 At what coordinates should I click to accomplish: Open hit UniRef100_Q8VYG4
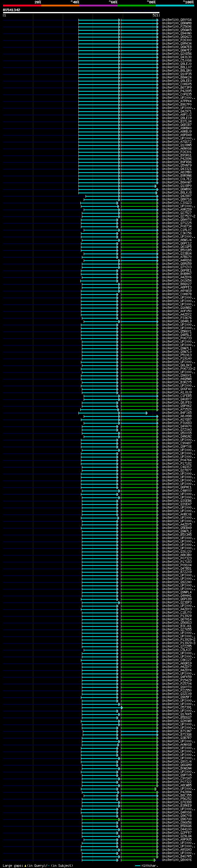click(x=177, y=20)
